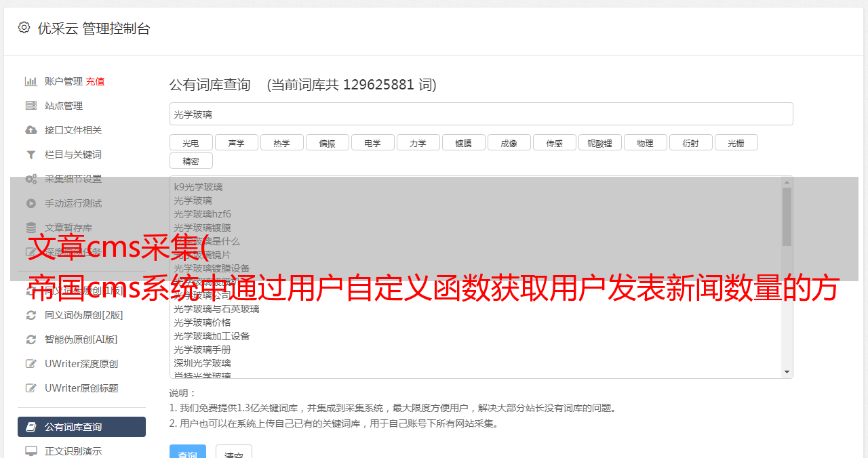
Task: Select 深圳光学玻璃 in the results list
Action: coord(202,363)
